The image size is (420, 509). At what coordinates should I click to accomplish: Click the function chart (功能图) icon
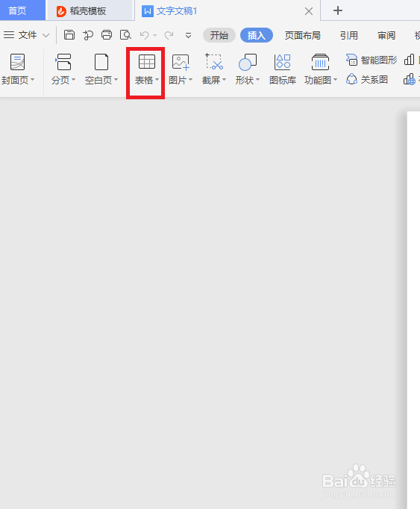(320, 62)
